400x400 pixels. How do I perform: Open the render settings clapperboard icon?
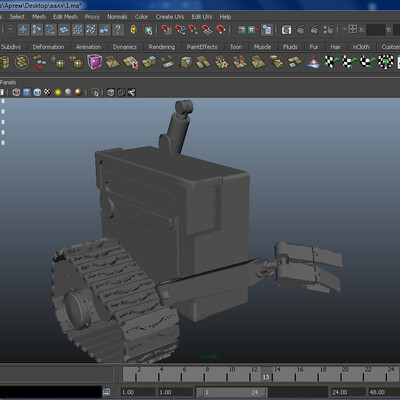tap(328, 30)
